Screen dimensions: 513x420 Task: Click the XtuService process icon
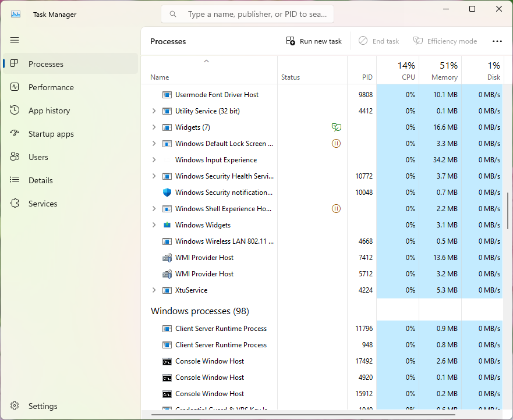tap(167, 290)
